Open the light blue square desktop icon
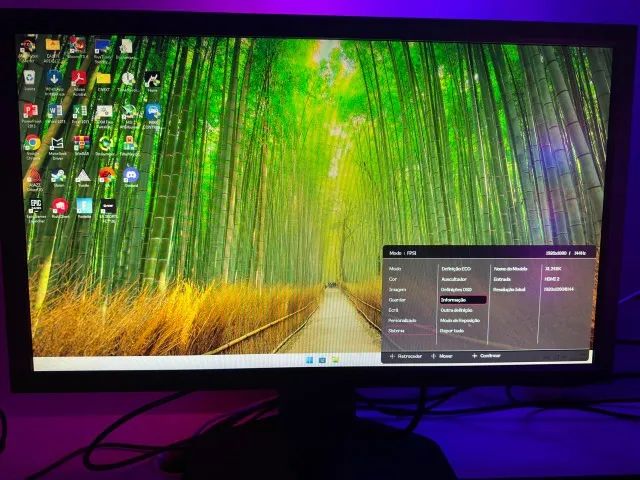Screen dimensions: 640x480 tap(84, 208)
